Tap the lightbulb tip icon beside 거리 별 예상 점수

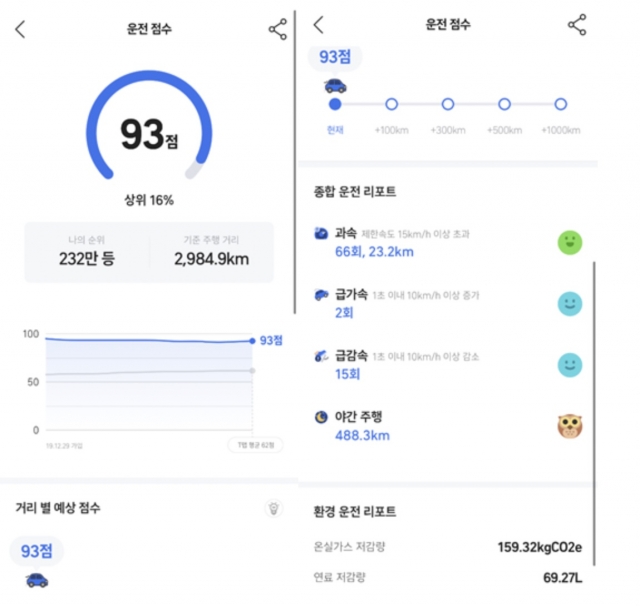[x=273, y=508]
